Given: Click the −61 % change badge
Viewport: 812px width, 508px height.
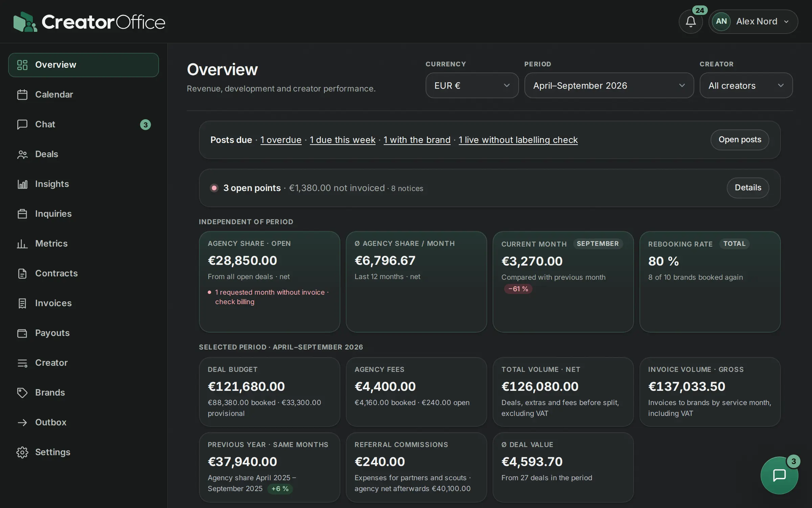Looking at the screenshot, I should pos(518,289).
